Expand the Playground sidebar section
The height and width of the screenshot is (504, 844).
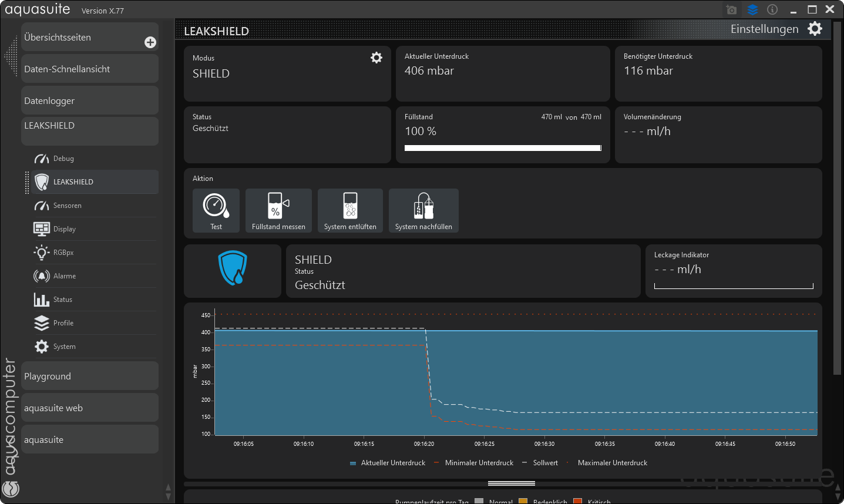coord(89,376)
